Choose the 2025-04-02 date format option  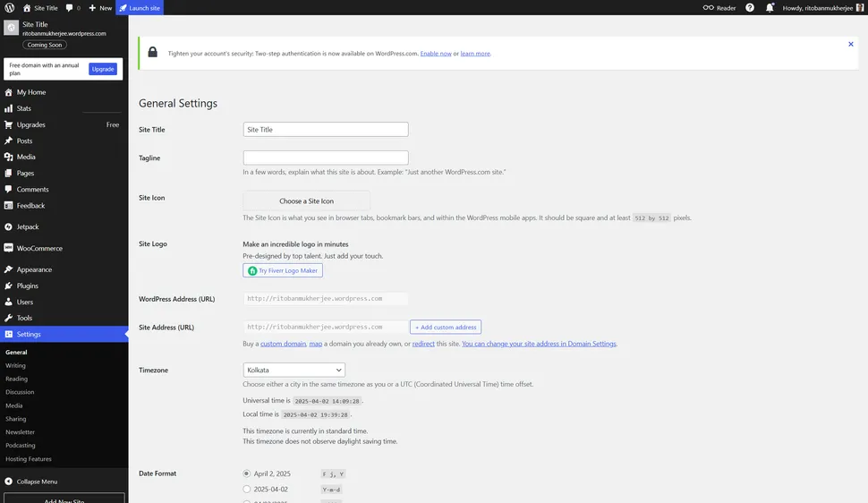tap(247, 490)
